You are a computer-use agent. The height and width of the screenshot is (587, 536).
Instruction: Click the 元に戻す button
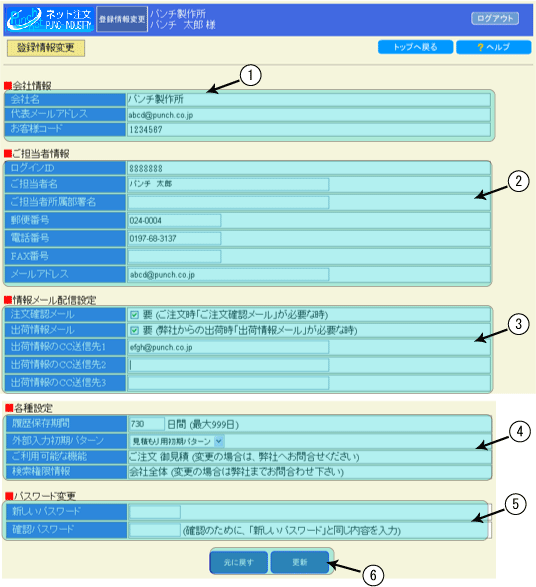click(x=239, y=562)
